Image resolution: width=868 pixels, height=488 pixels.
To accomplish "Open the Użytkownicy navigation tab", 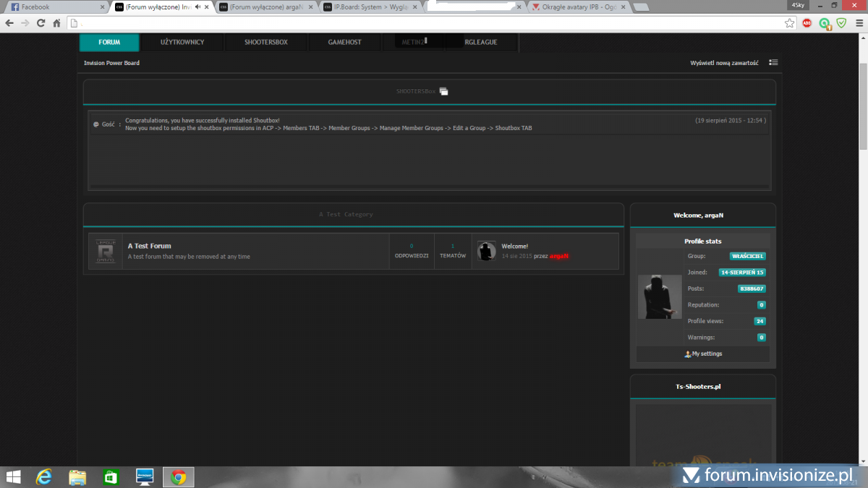I will click(182, 42).
